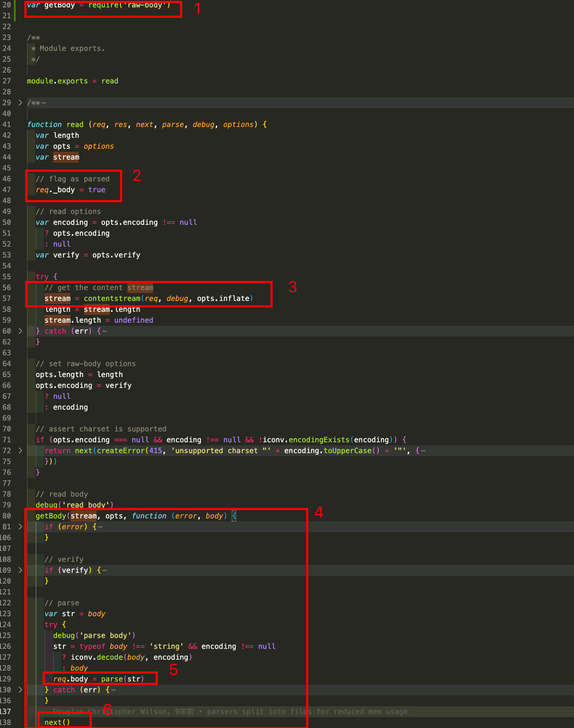Click the '// verify' comment on line 108

click(64, 559)
